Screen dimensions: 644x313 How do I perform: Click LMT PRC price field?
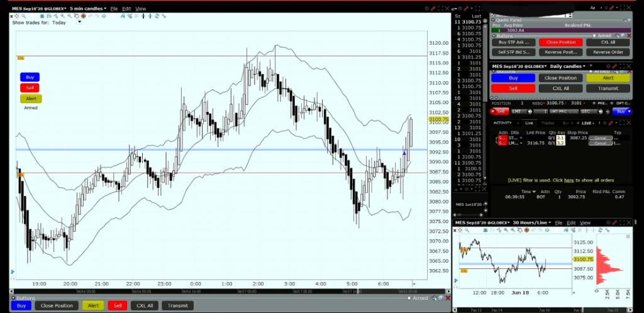click(x=564, y=112)
